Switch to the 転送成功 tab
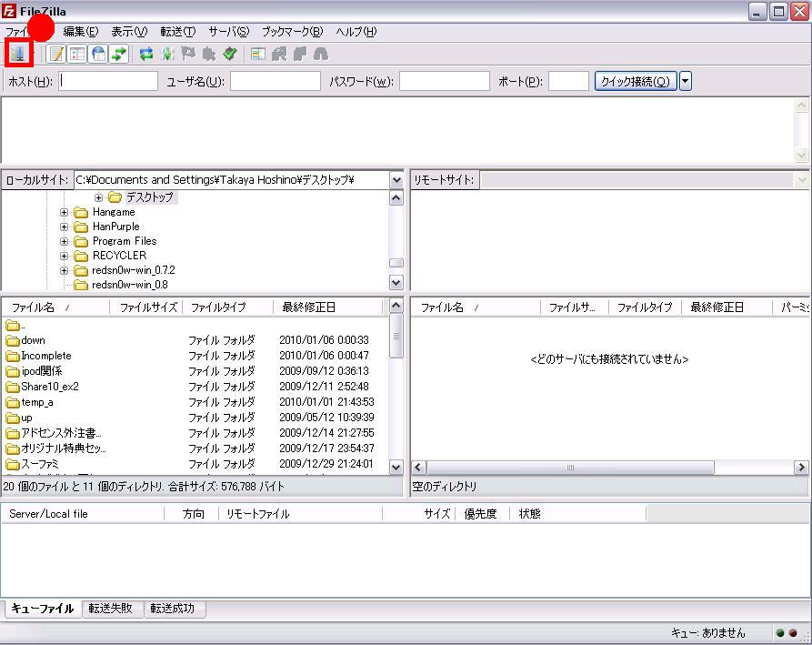This screenshot has height=645, width=812. [173, 609]
